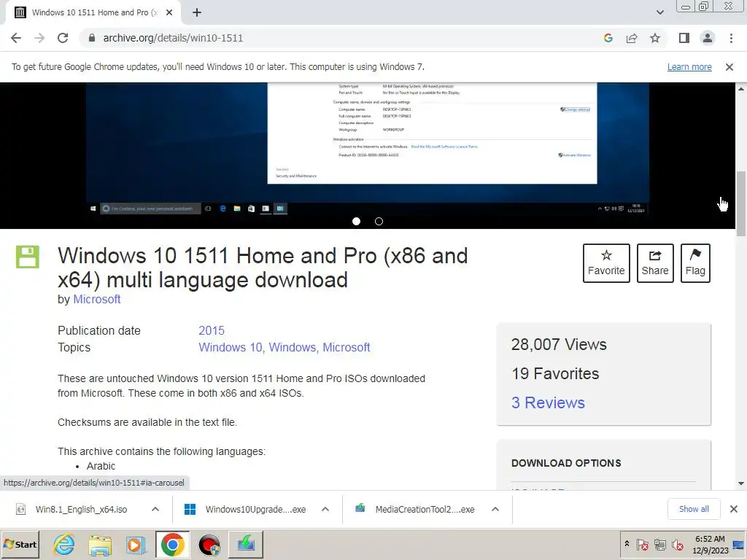Click the vertical scrollbar thumb
This screenshot has height=560, width=747.
click(741, 203)
